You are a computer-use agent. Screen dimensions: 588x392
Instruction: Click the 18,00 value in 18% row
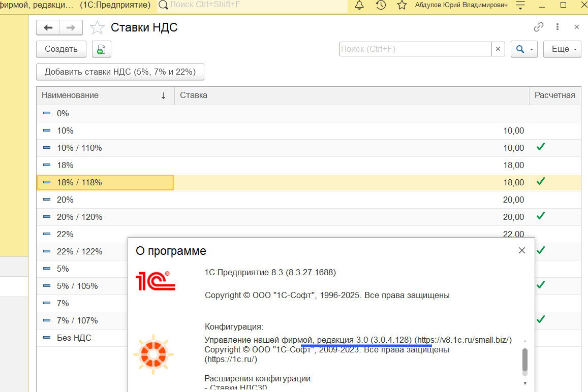click(513, 165)
